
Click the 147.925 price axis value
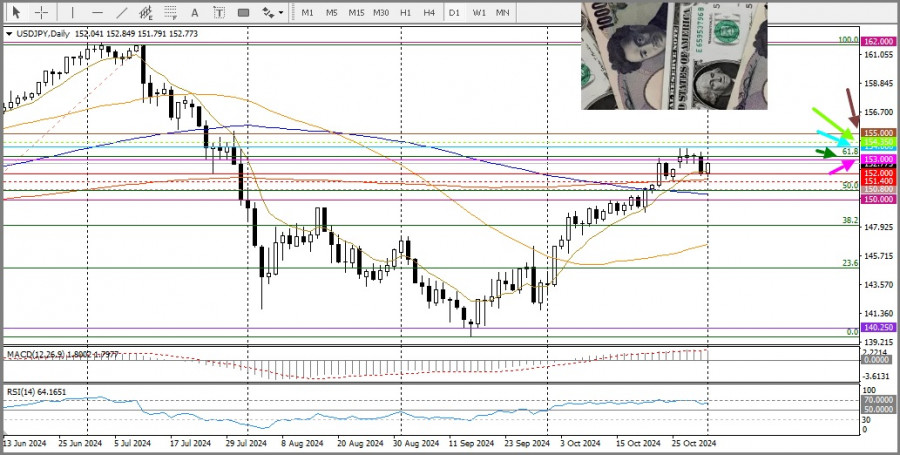point(878,228)
